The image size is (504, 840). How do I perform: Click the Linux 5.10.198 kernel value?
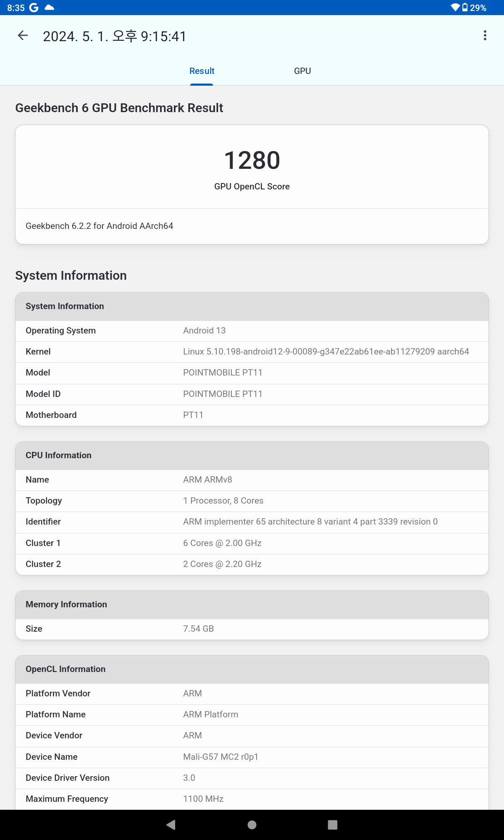pos(326,352)
